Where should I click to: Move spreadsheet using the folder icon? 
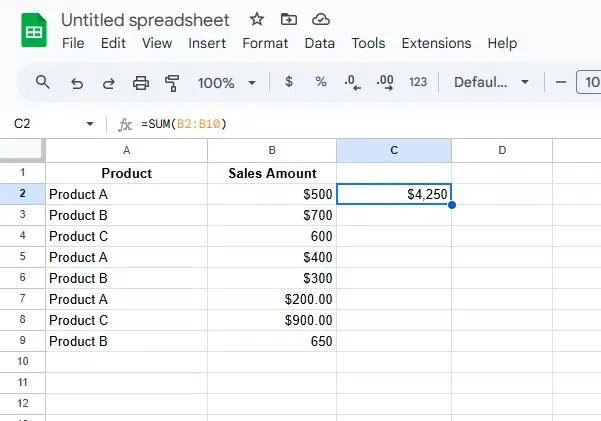[x=289, y=20]
